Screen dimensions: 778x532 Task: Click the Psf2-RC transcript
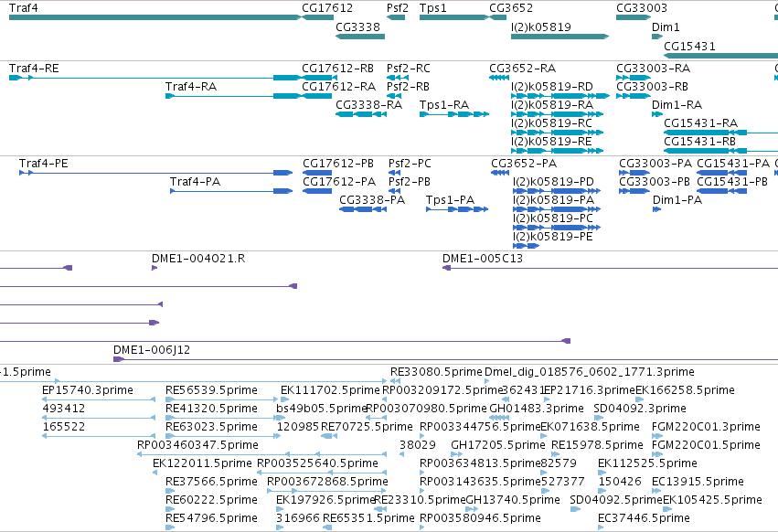click(x=398, y=78)
